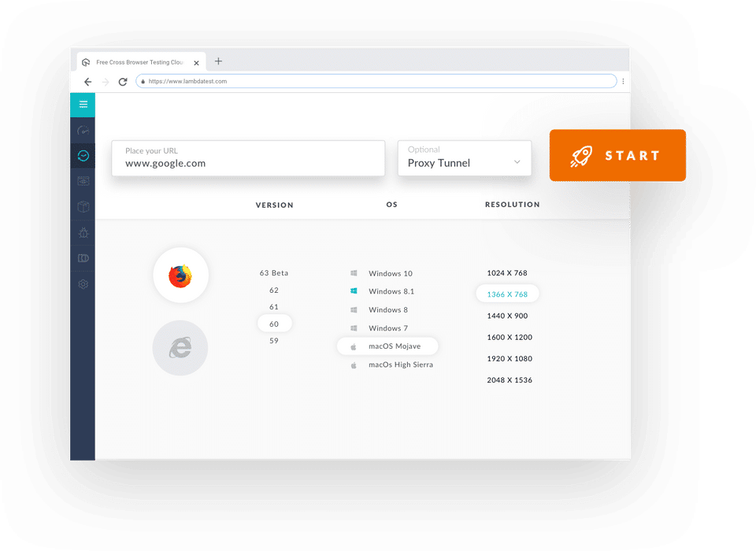Open the bug tracker sidebar icon
Image resolution: width=756 pixels, height=551 pixels.
83,233
